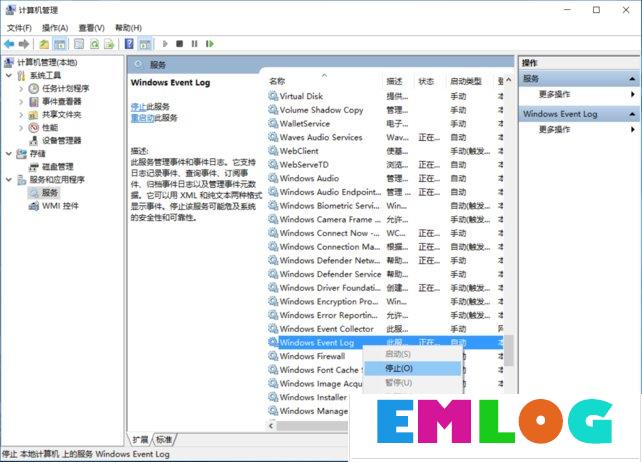Click the Restart service toolbar icon
The width and height of the screenshot is (642, 462).
[x=210, y=44]
